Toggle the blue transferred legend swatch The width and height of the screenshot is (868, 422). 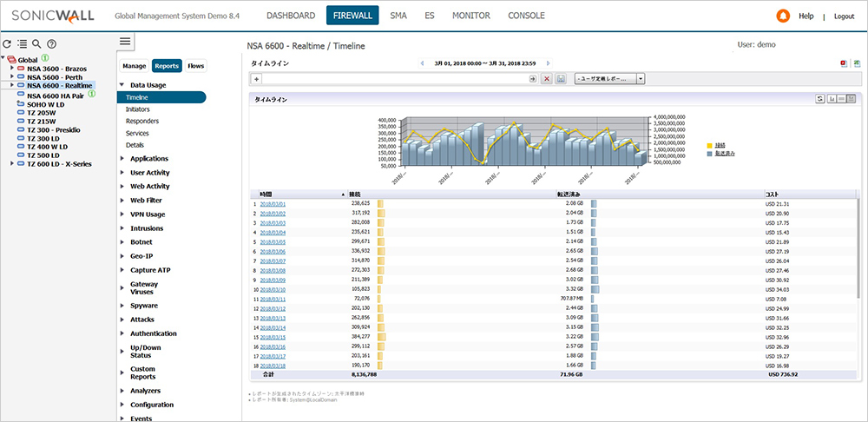710,153
